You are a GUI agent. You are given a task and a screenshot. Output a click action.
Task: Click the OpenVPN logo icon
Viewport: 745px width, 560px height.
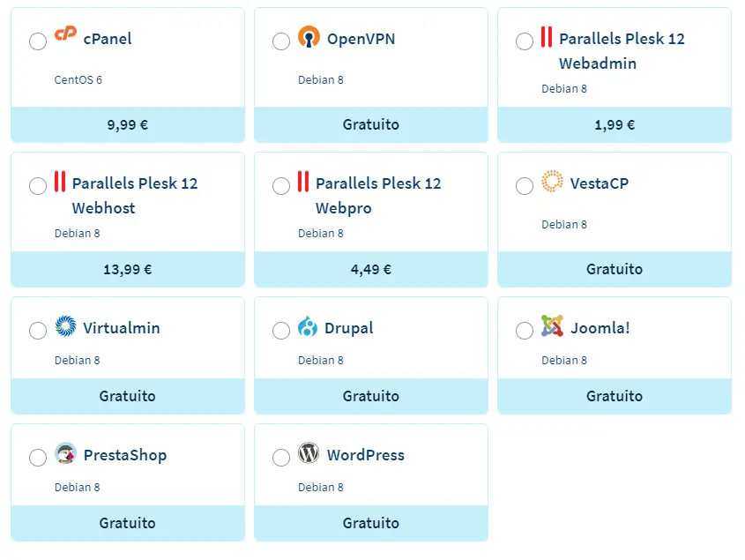(x=309, y=37)
